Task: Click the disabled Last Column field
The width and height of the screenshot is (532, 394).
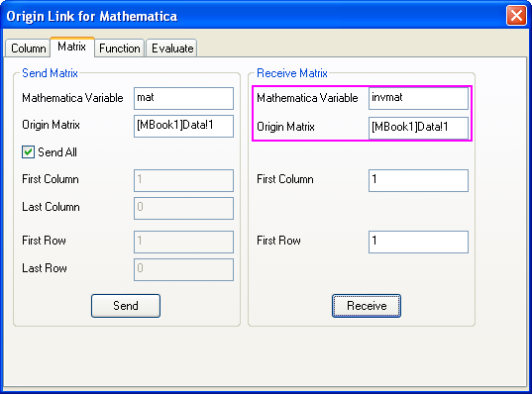Action: 183,208
